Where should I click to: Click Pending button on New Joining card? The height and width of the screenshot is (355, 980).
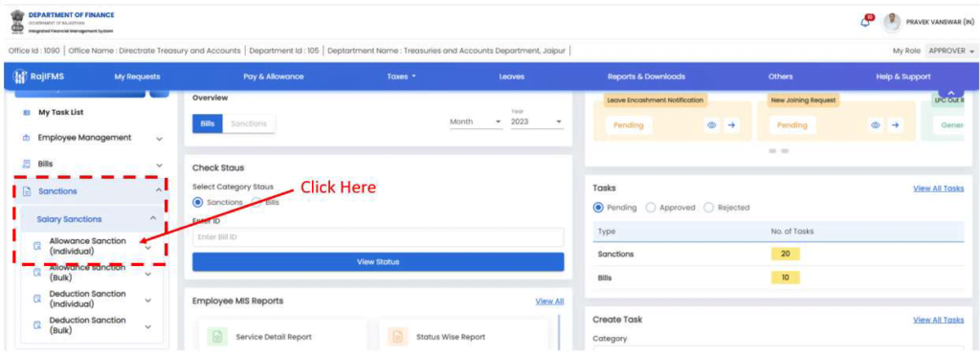click(x=792, y=125)
